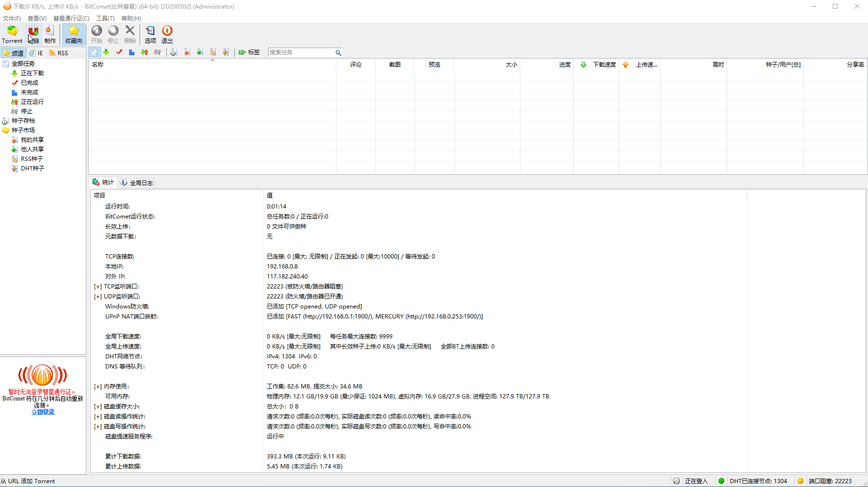Select 种子存档 in the sidebar tree
The image size is (868, 487).
[x=23, y=121]
